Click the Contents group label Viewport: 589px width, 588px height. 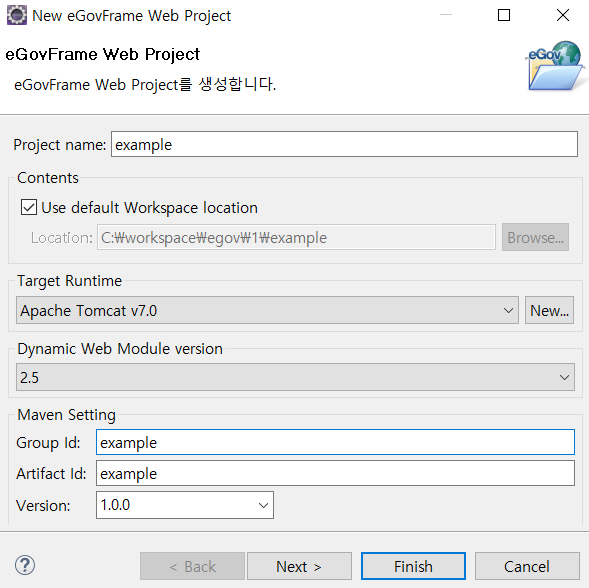(x=48, y=178)
